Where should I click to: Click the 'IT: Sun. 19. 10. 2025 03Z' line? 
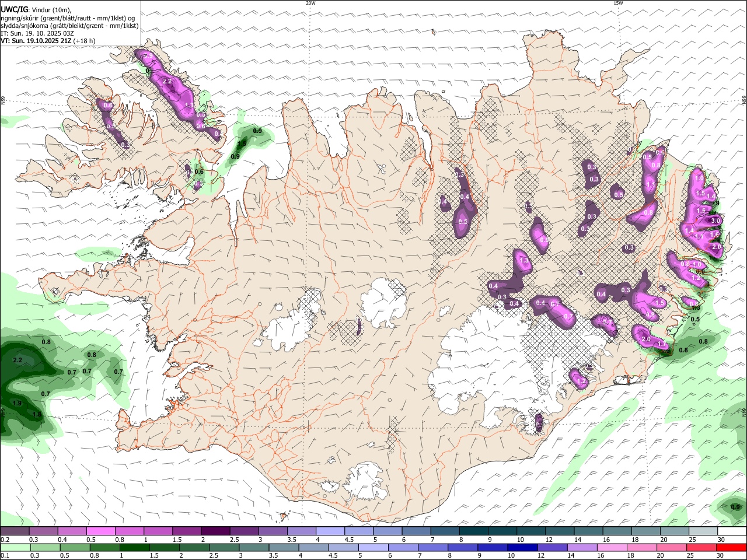point(37,33)
